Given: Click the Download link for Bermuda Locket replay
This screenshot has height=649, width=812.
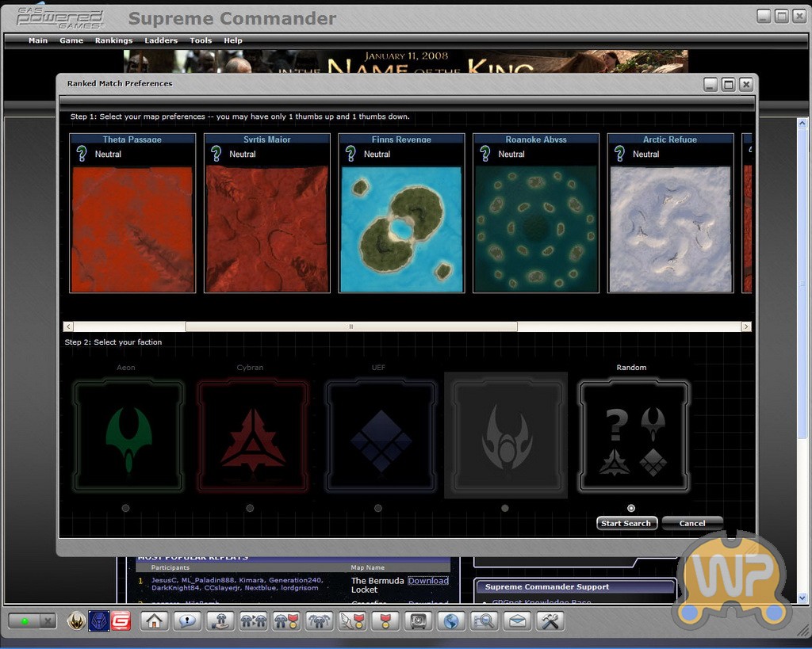Looking at the screenshot, I should point(428,581).
